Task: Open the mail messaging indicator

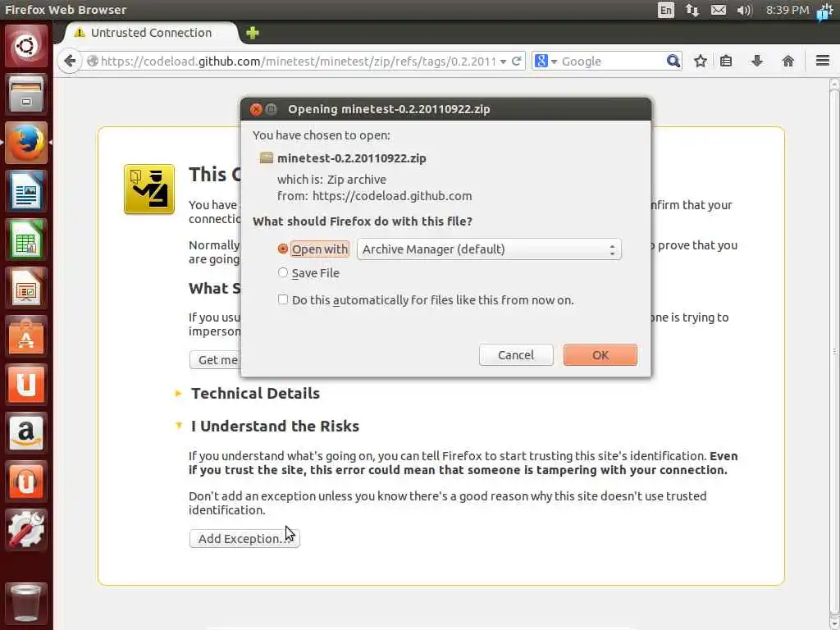Action: click(719, 10)
